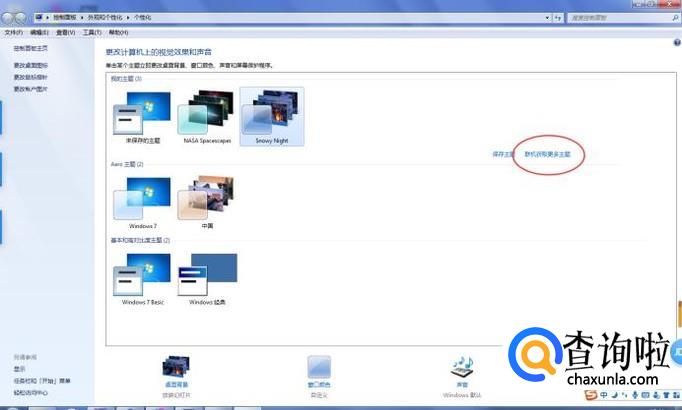
Task: Click the 个性化 breadcrumb
Action: [142, 17]
